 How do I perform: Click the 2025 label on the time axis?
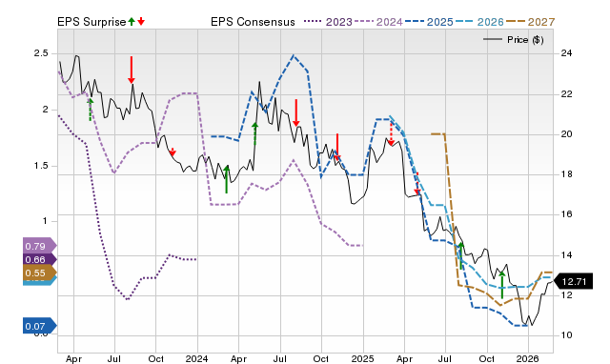362,358
